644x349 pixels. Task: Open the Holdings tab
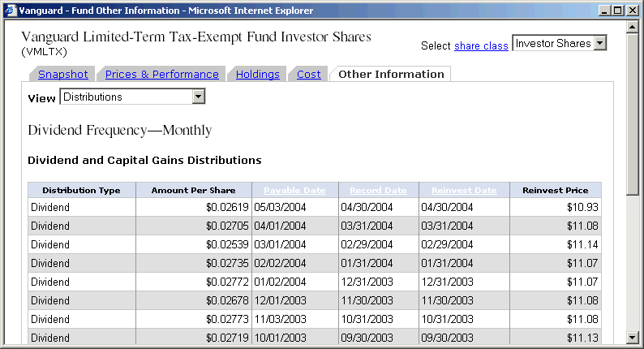click(257, 74)
